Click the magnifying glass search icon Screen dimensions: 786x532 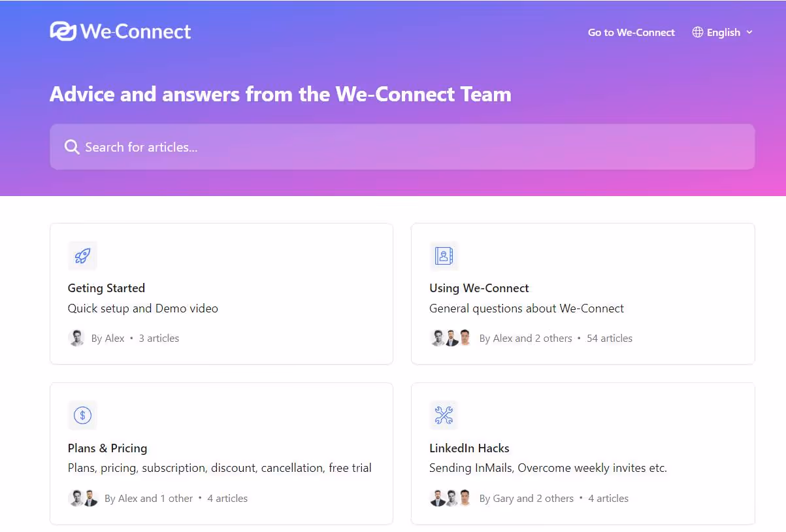pyautogui.click(x=72, y=146)
